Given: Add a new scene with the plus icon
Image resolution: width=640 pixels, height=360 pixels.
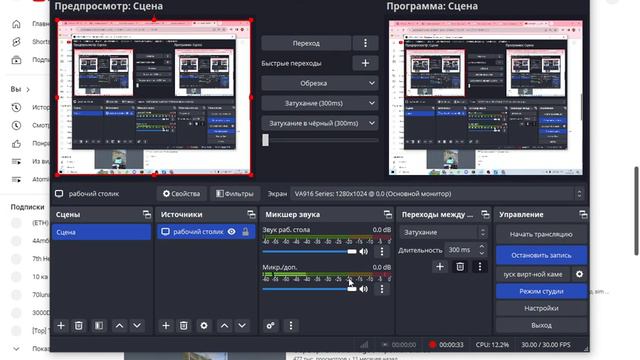Looking at the screenshot, I should click(x=61, y=326).
